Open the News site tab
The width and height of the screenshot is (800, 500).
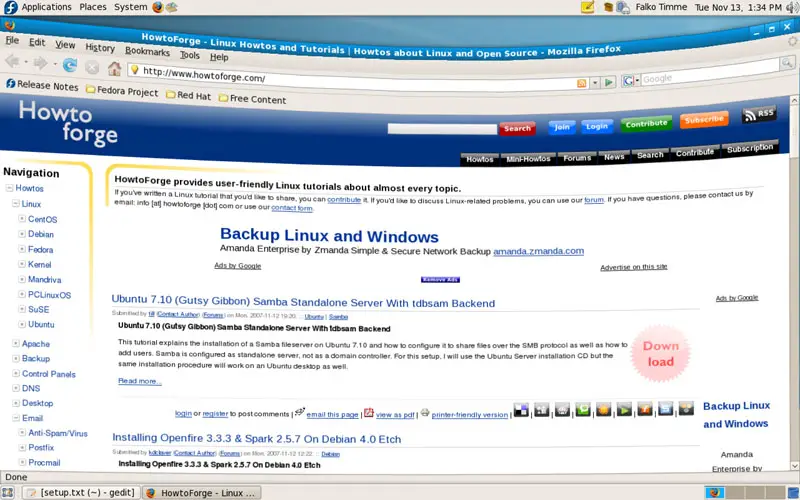pyautogui.click(x=614, y=157)
